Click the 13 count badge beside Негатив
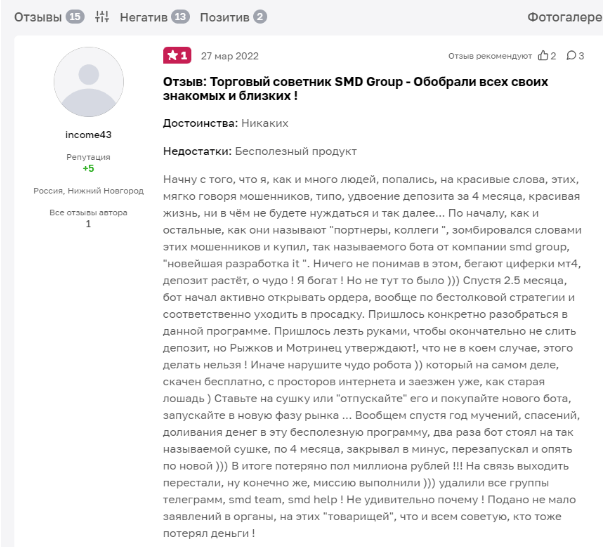 (180, 17)
